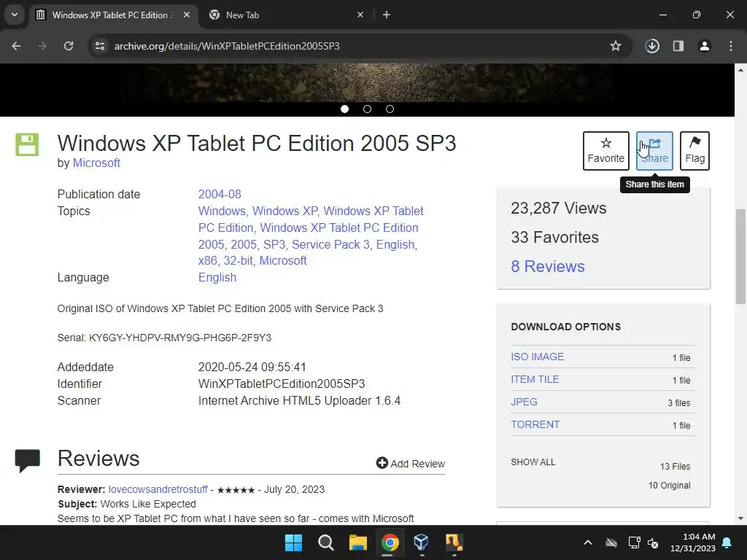Image resolution: width=747 pixels, height=560 pixels.
Task: Click the muted volume tray icon
Action: tap(653, 542)
